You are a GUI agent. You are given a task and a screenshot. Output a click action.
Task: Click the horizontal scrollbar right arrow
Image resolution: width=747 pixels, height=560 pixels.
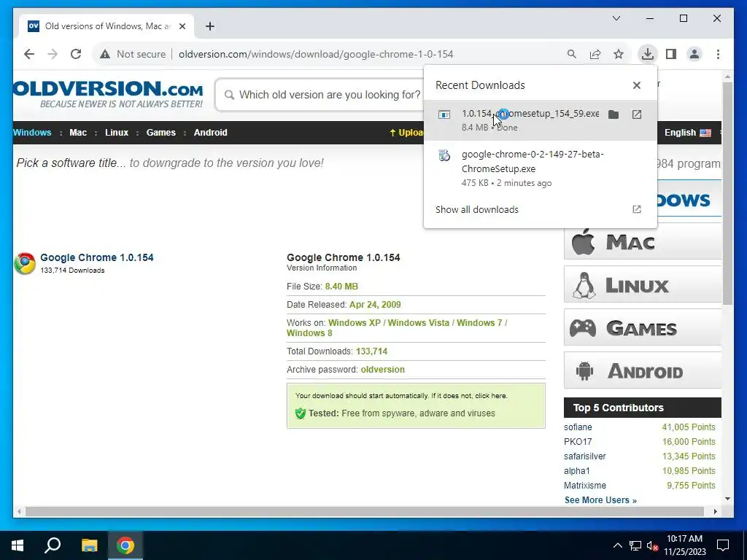tap(715, 511)
